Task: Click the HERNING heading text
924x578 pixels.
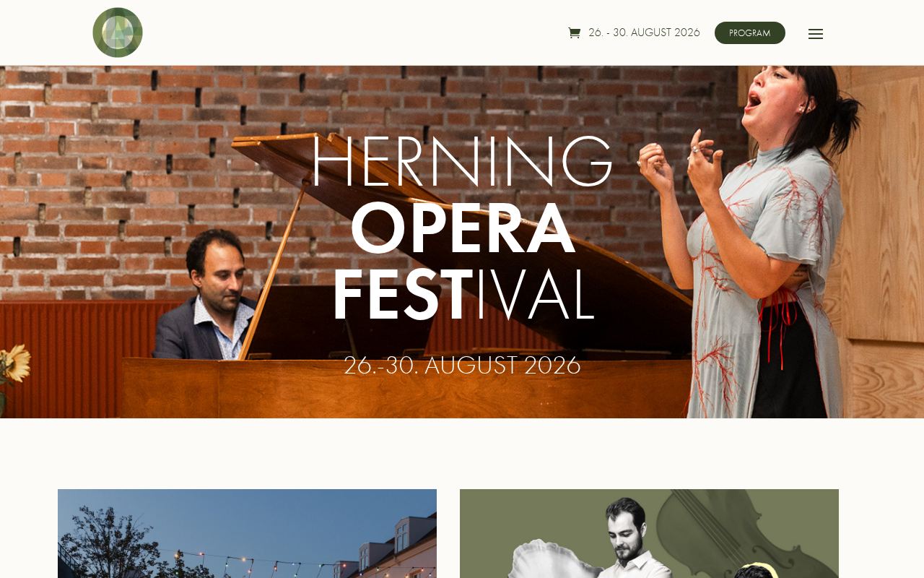Action: [462, 162]
